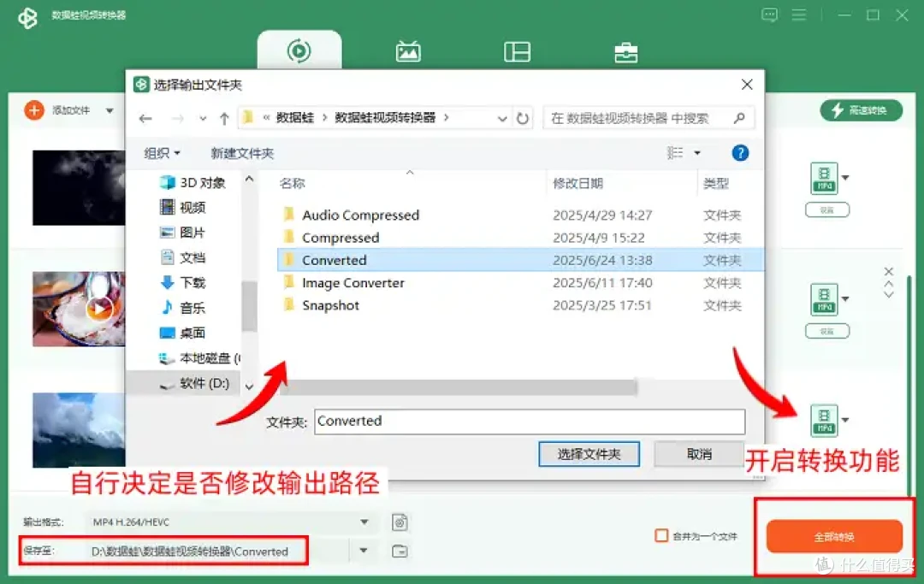
Task: Open output format MP4 H.264/HEVC dropdown
Action: (230, 522)
